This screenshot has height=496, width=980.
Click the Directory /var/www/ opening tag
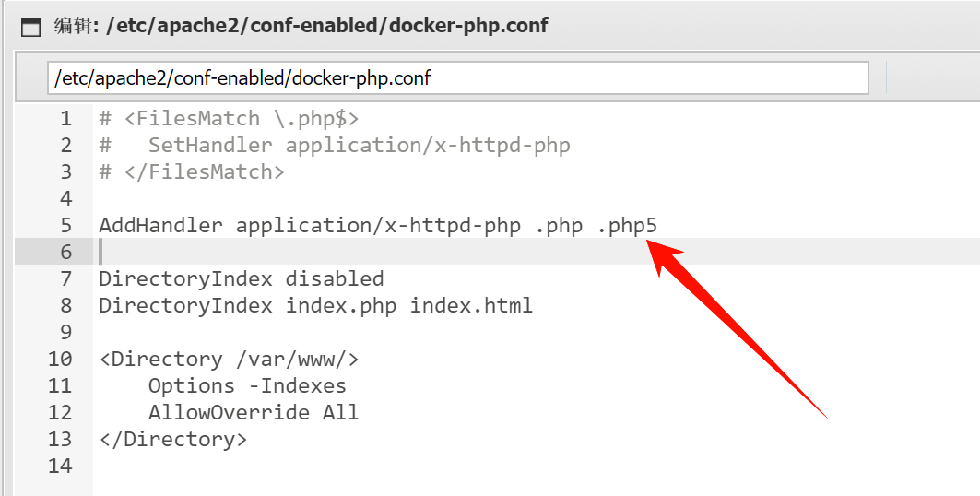point(229,360)
